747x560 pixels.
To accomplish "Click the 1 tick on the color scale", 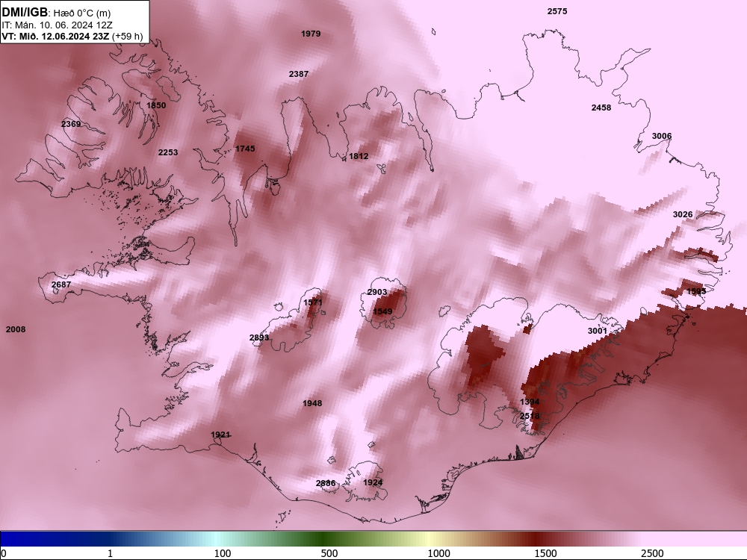I will [x=110, y=553].
